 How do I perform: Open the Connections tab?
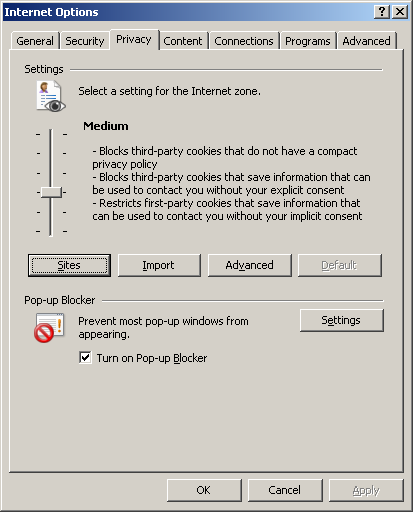[x=244, y=41]
